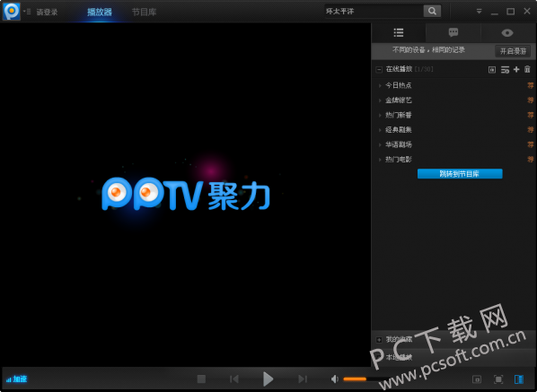Click the 荐 badge on 金牌综艺 row
Viewport: 537px width, 392px height.
click(x=530, y=100)
